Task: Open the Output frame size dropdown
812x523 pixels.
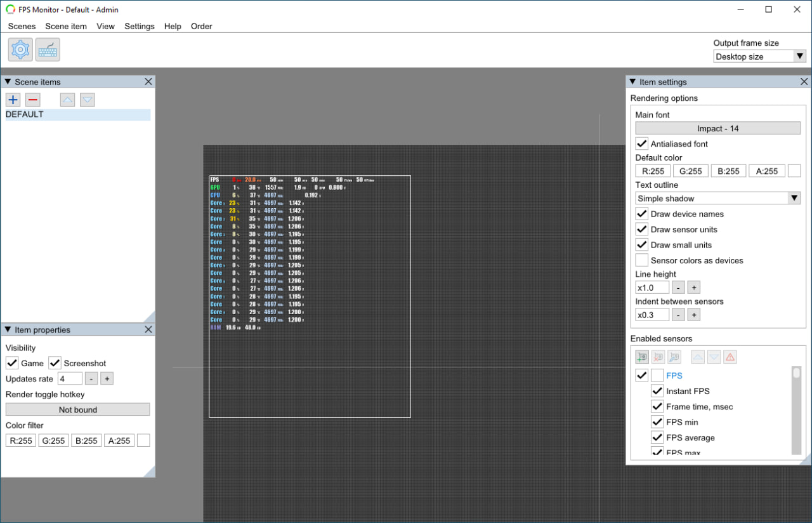Action: point(759,56)
